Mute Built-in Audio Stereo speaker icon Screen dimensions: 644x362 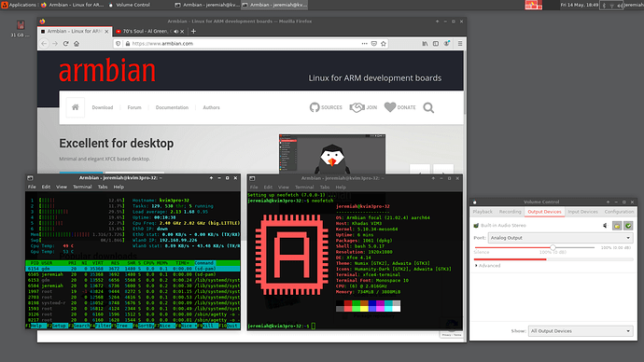pos(605,226)
